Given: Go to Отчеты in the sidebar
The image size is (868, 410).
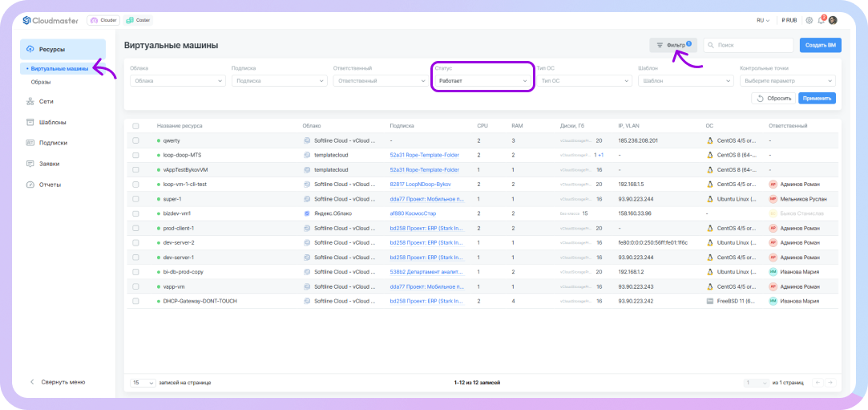Looking at the screenshot, I should (x=50, y=185).
